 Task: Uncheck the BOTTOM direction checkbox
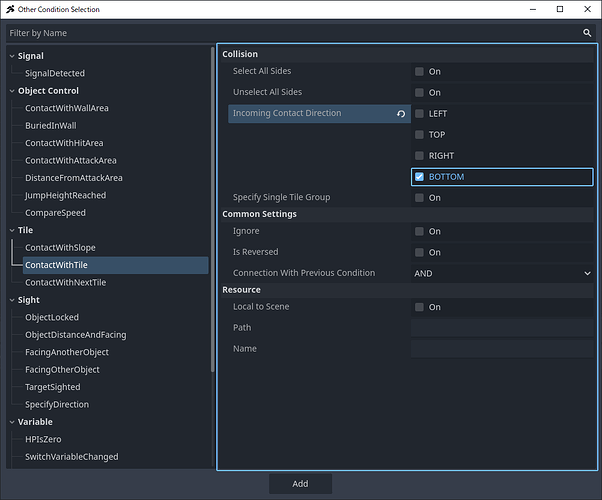(419, 177)
